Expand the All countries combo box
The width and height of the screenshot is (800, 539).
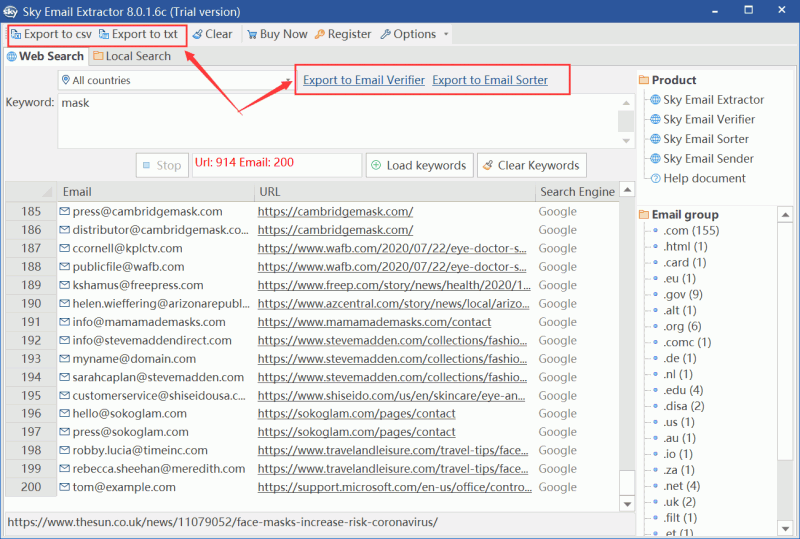(x=286, y=80)
